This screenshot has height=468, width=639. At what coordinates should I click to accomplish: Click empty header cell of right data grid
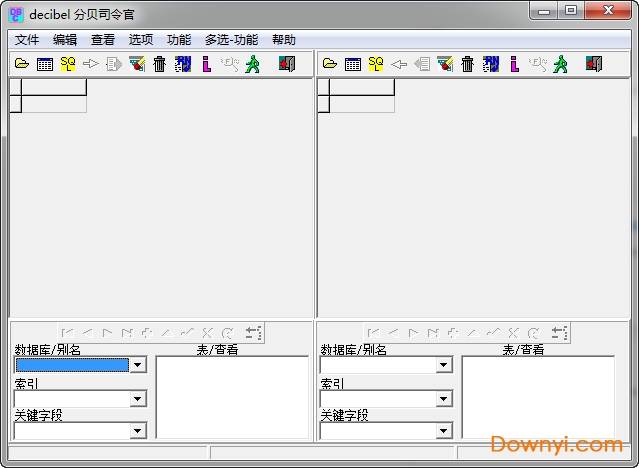pyautogui.click(x=362, y=87)
